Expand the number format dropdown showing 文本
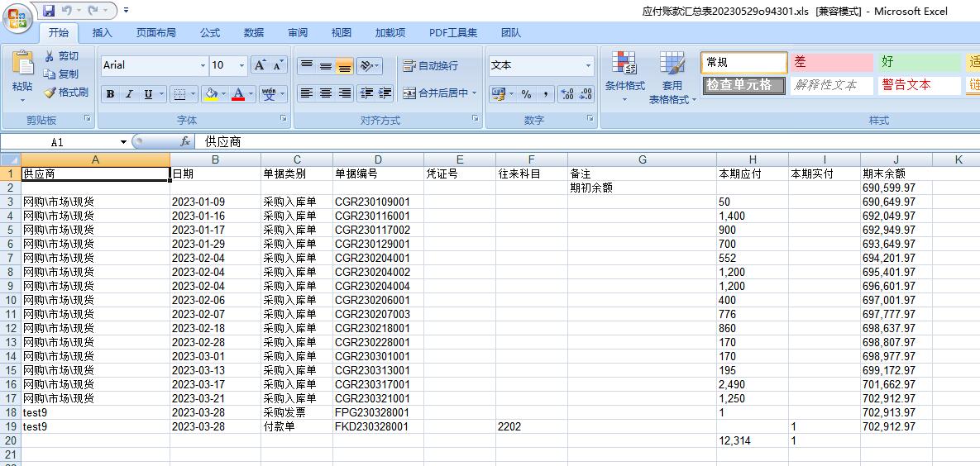Image resolution: width=980 pixels, height=466 pixels. click(588, 66)
